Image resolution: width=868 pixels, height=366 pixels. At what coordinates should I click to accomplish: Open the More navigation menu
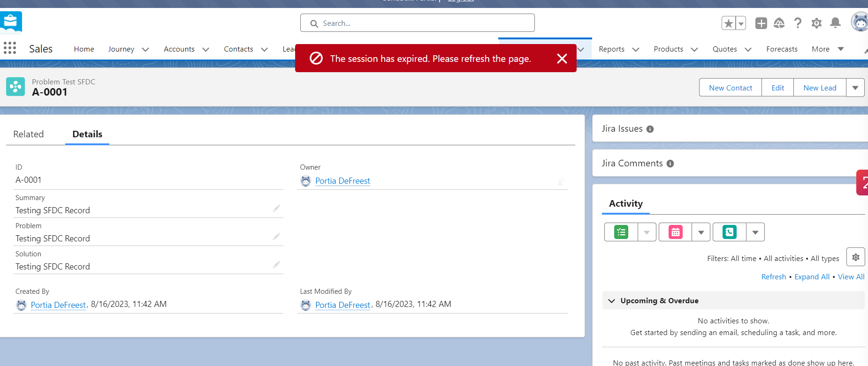828,49
